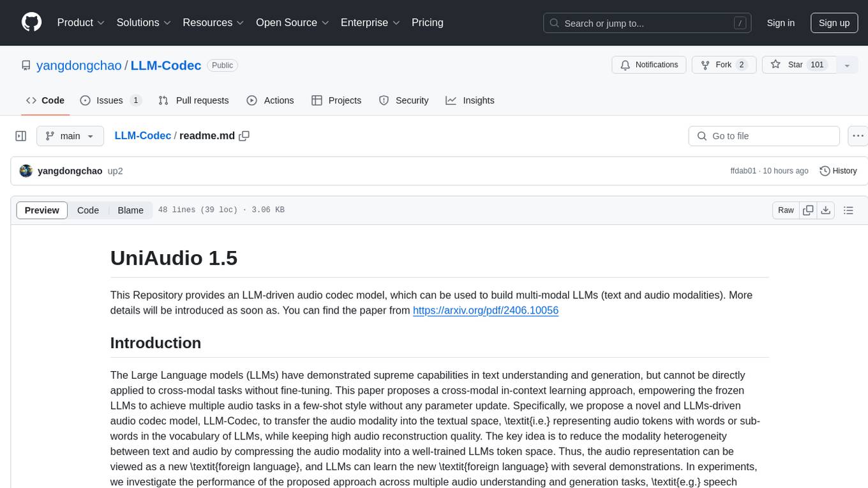Image resolution: width=868 pixels, height=488 pixels.
Task: Focus the Go to file field
Action: click(x=764, y=136)
